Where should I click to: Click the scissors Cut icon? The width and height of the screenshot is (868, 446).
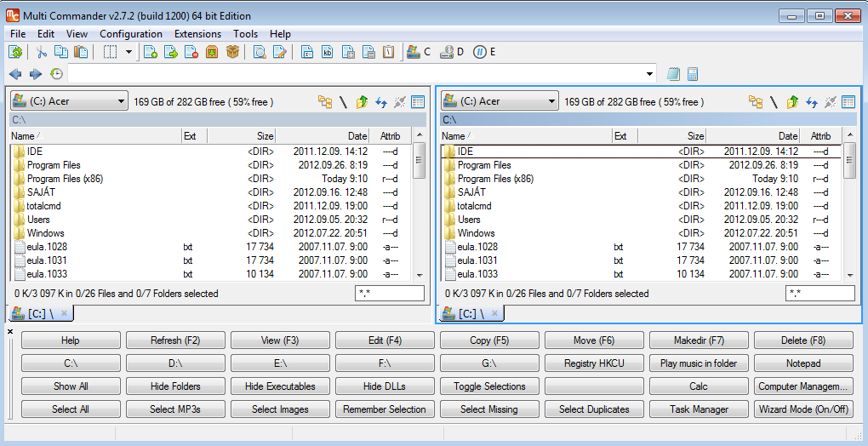[x=41, y=52]
